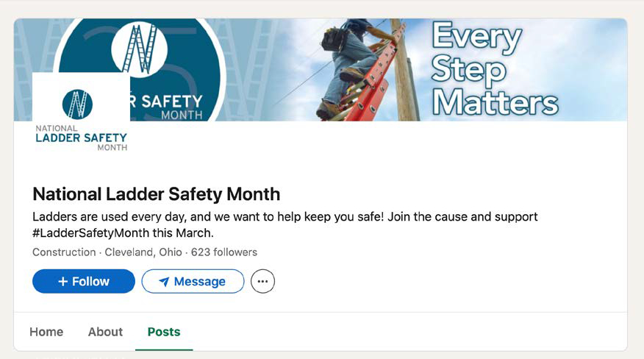Click the Cleveland, Ohio location text
This screenshot has width=644, height=359.
pyautogui.click(x=143, y=252)
